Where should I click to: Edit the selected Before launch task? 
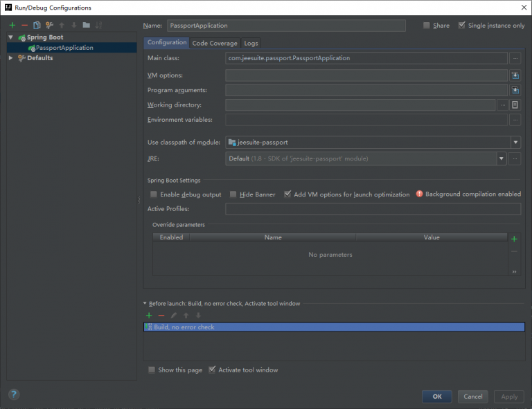(173, 316)
